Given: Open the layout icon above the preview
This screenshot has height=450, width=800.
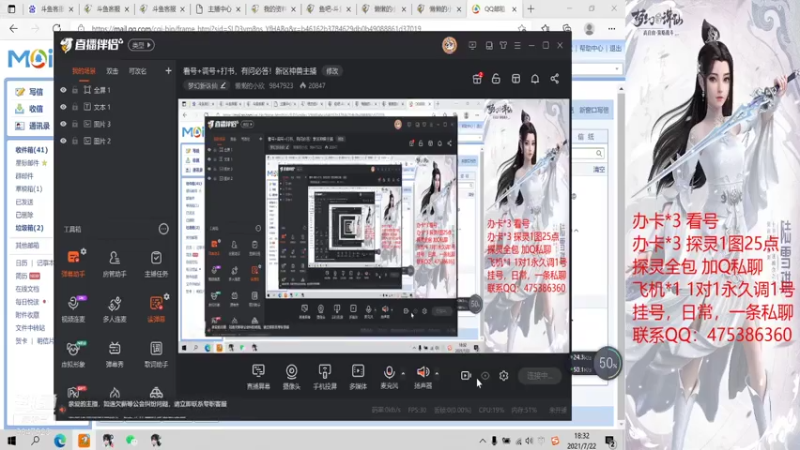Looking at the screenshot, I should 516,79.
